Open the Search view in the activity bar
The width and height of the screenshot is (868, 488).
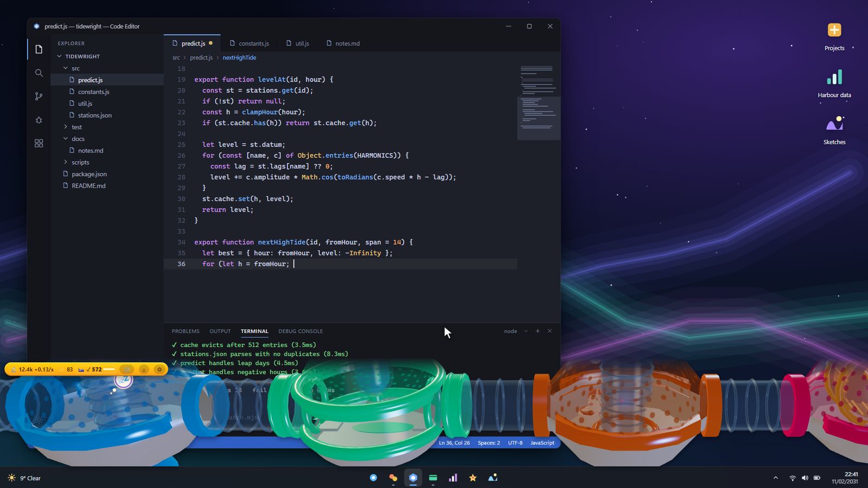tap(39, 73)
